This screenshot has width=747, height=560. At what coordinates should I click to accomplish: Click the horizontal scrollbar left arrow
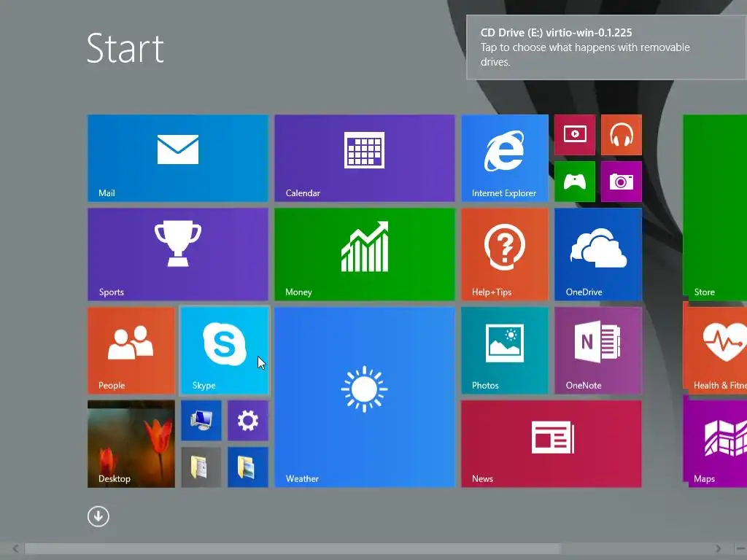click(x=15, y=548)
